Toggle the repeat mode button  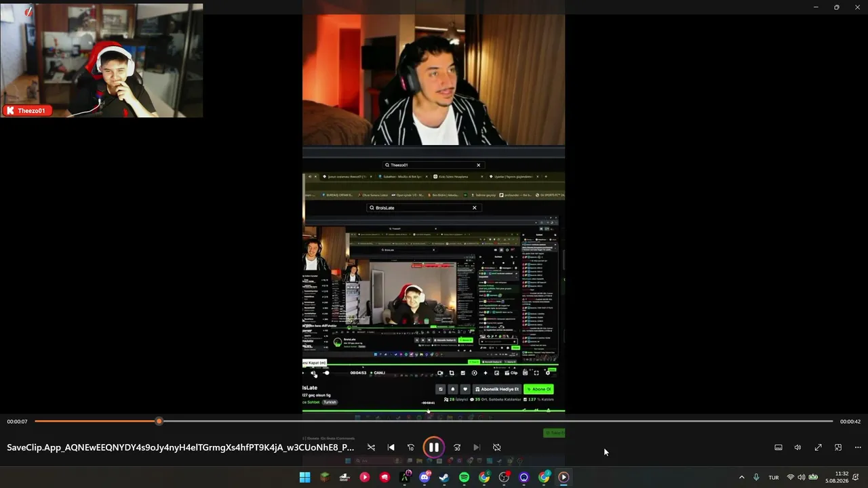496,447
